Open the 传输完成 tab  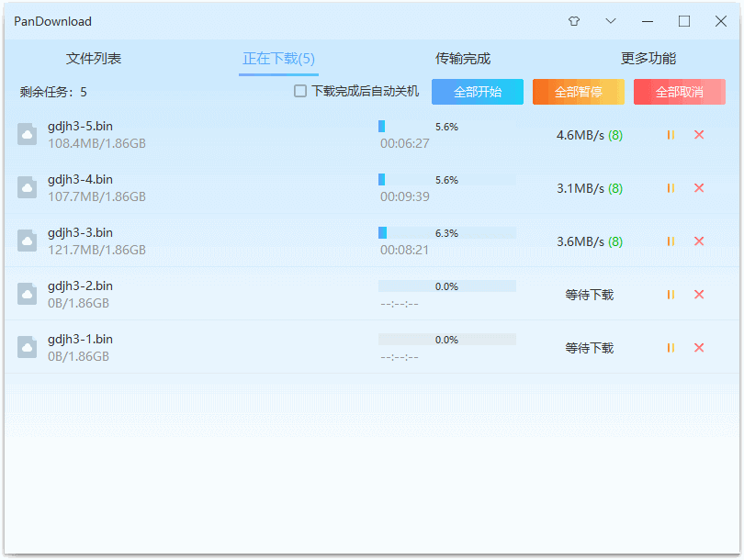point(463,59)
